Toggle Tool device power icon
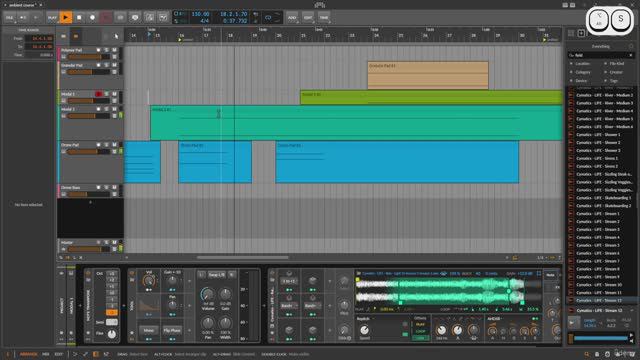This screenshot has width=640, height=360. [x=132, y=273]
